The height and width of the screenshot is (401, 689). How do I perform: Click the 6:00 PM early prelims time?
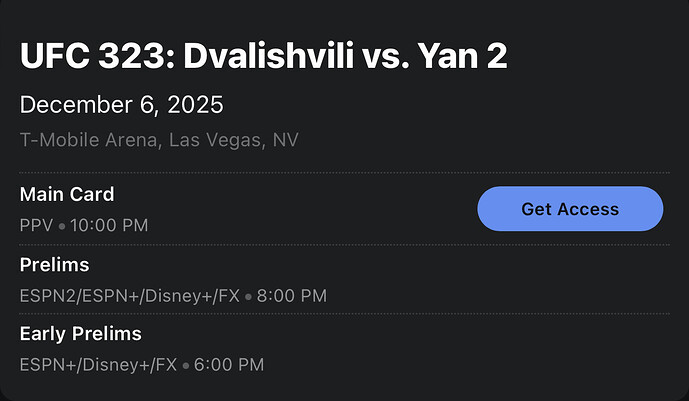pyautogui.click(x=229, y=365)
